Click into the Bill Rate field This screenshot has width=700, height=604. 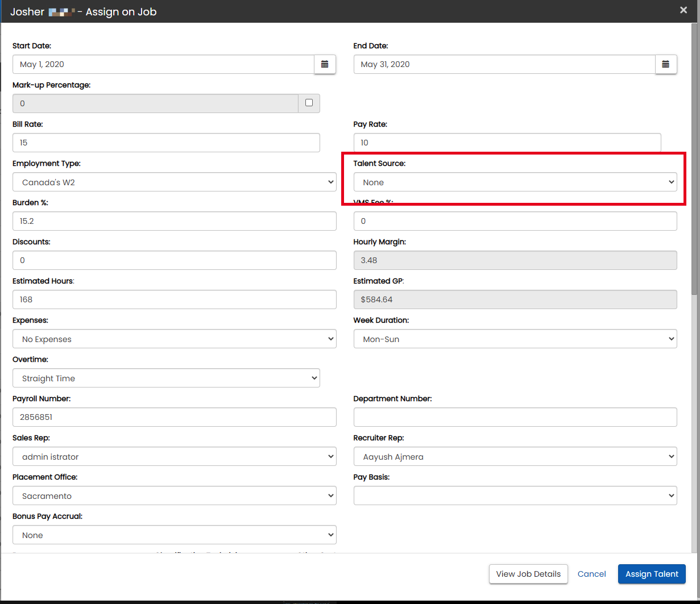166,143
